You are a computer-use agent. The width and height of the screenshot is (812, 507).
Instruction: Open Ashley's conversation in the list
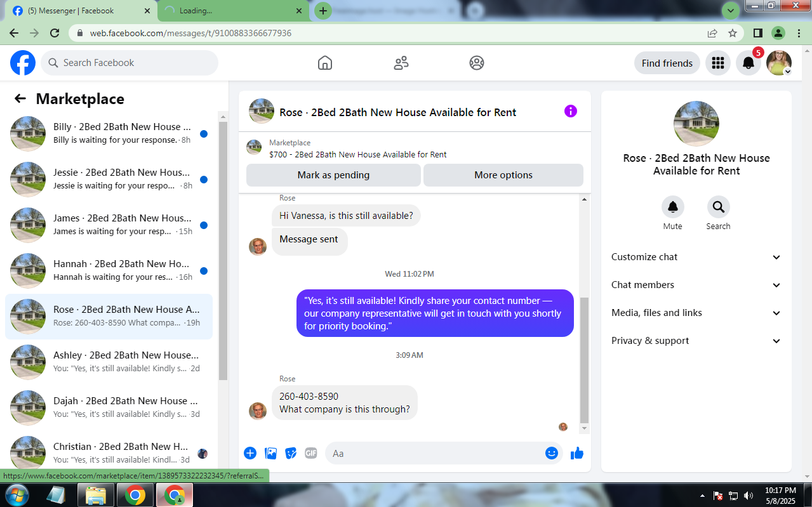click(x=109, y=362)
